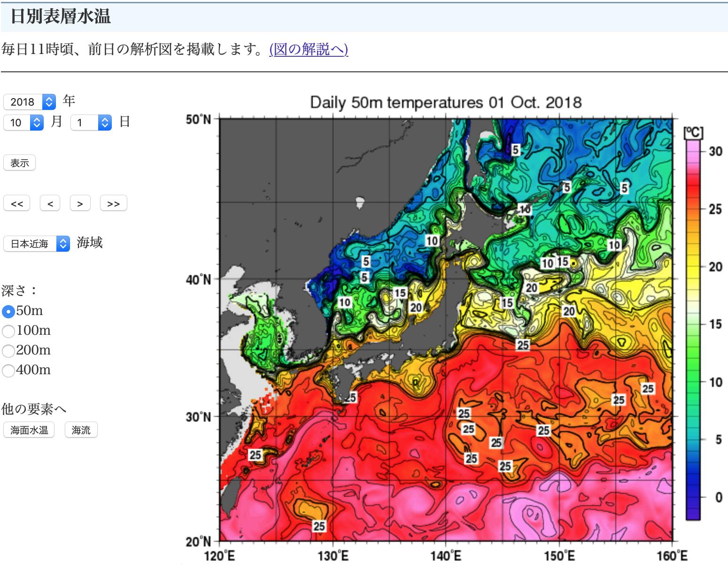Screen dimensions: 728x569
Task: Open the 海面水温 sea surface temperature page
Action: pyautogui.click(x=29, y=430)
